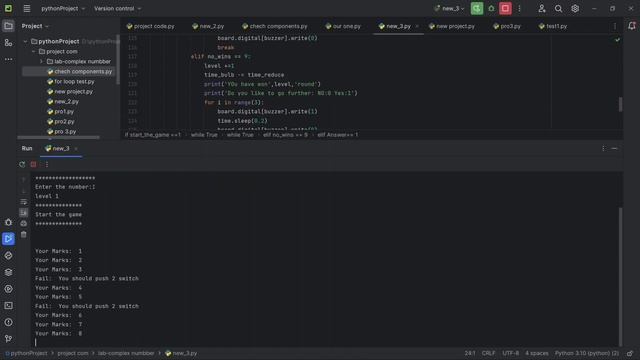Collapse the pythonProject root folder
The height and width of the screenshot is (360, 640).
25,42
